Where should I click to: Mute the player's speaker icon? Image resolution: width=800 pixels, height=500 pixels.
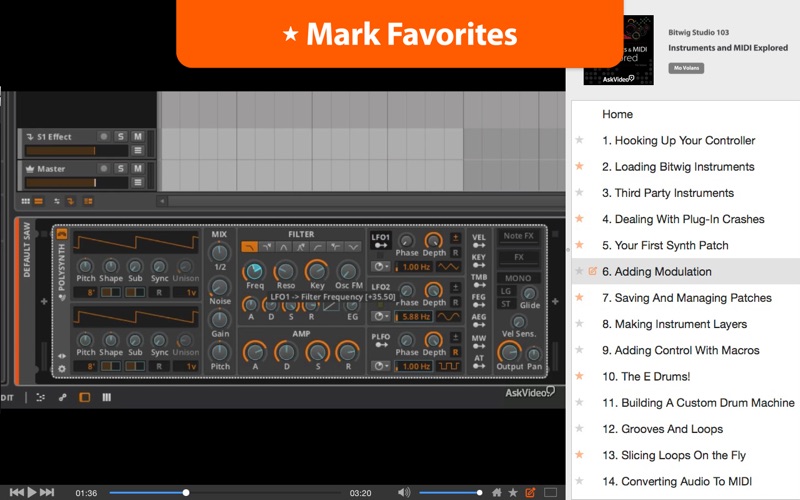click(404, 492)
